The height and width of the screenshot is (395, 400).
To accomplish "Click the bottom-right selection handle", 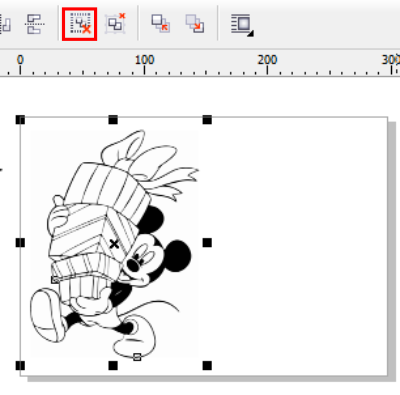I will 207,366.
